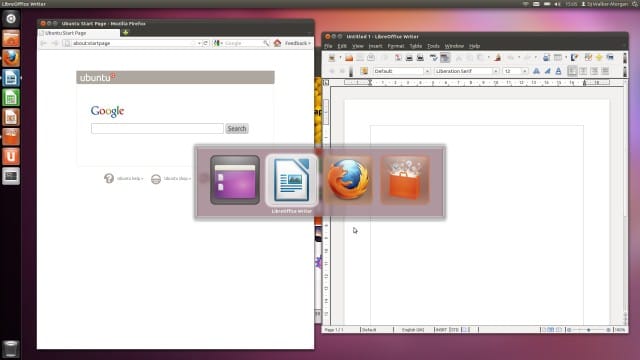
Task: Open the Format menu in Writer
Action: (396, 46)
